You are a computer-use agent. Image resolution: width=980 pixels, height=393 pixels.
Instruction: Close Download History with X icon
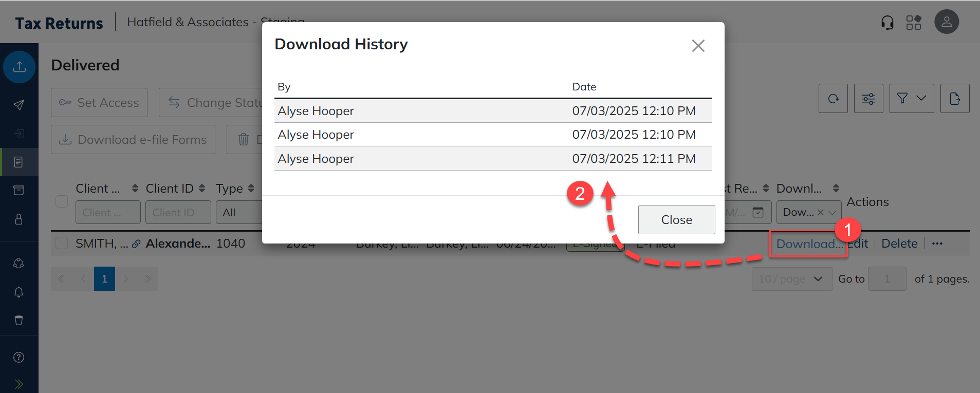(x=698, y=46)
